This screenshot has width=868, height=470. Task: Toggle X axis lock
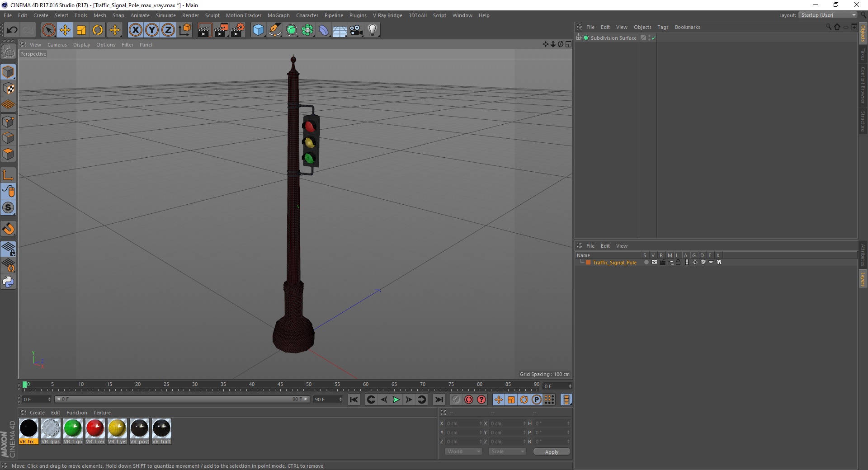135,30
